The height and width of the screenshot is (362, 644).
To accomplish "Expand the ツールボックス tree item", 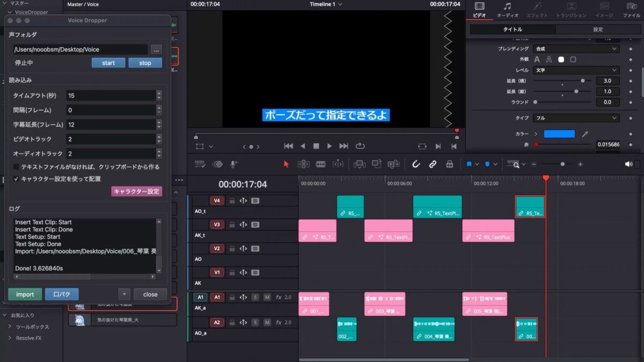I will 10,327.
